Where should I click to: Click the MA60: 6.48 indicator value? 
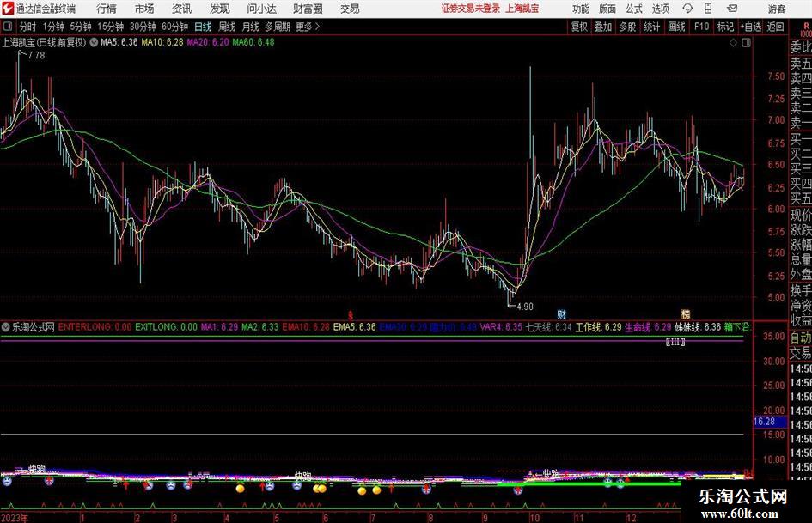pyautogui.click(x=253, y=42)
